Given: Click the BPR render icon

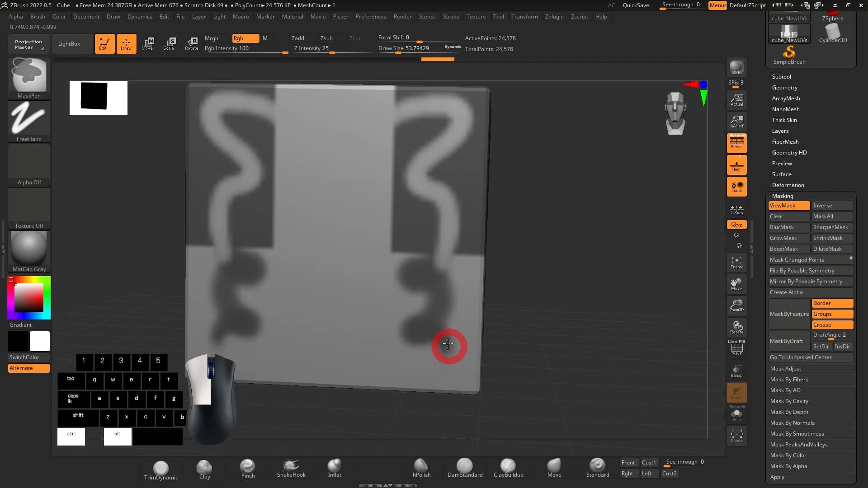Looking at the screenshot, I should tap(736, 67).
